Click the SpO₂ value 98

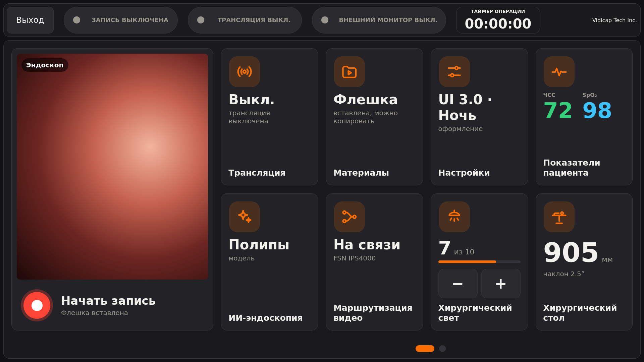(597, 111)
